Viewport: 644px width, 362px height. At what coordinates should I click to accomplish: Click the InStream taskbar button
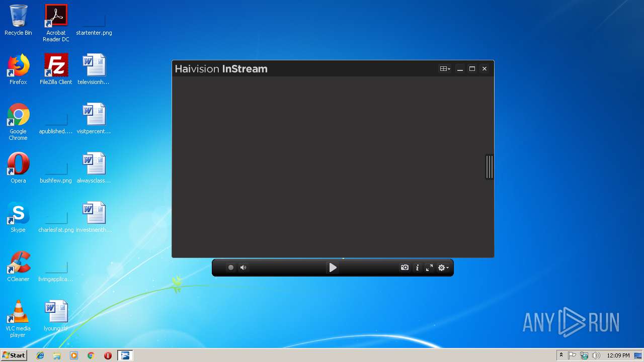pyautogui.click(x=125, y=355)
